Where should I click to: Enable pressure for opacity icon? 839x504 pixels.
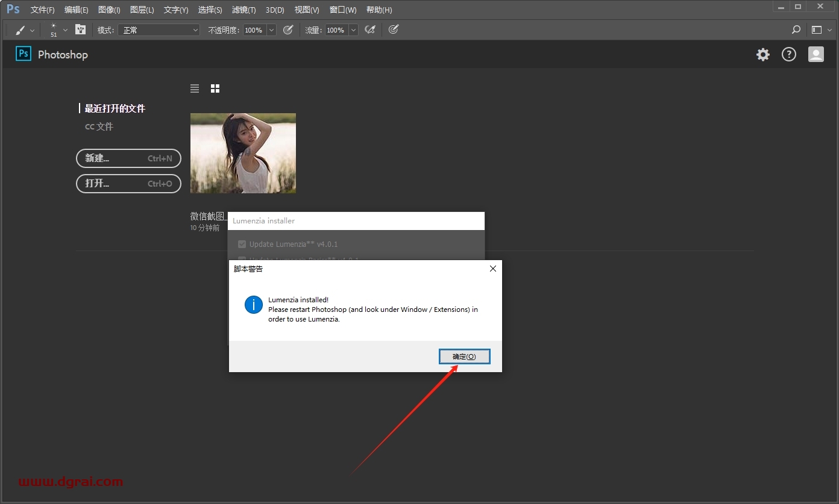pos(288,30)
